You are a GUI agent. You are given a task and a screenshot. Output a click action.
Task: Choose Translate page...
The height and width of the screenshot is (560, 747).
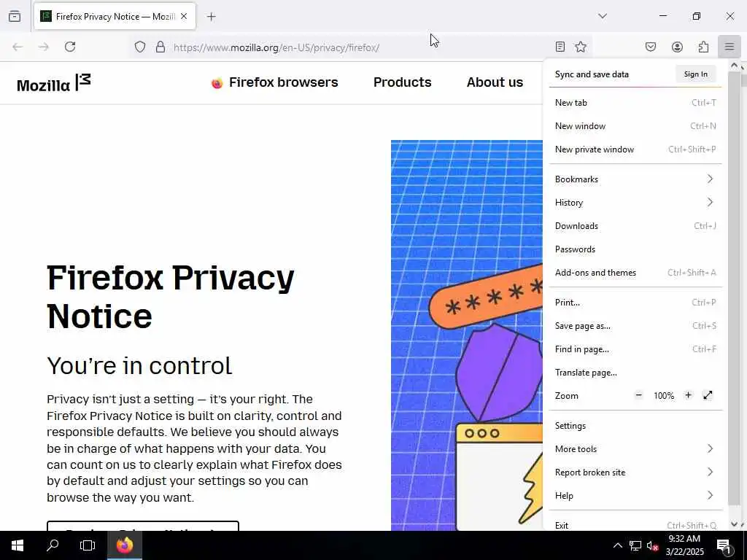coord(635,373)
